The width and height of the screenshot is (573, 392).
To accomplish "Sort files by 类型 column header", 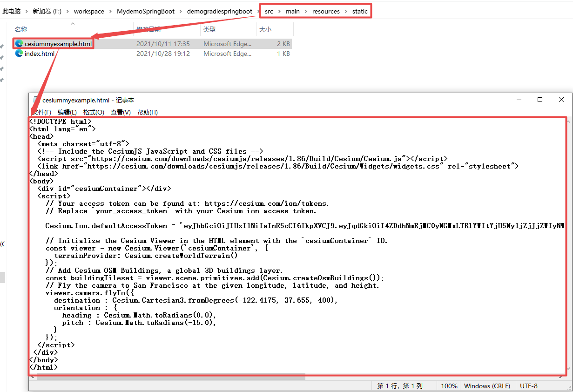I will tap(209, 29).
